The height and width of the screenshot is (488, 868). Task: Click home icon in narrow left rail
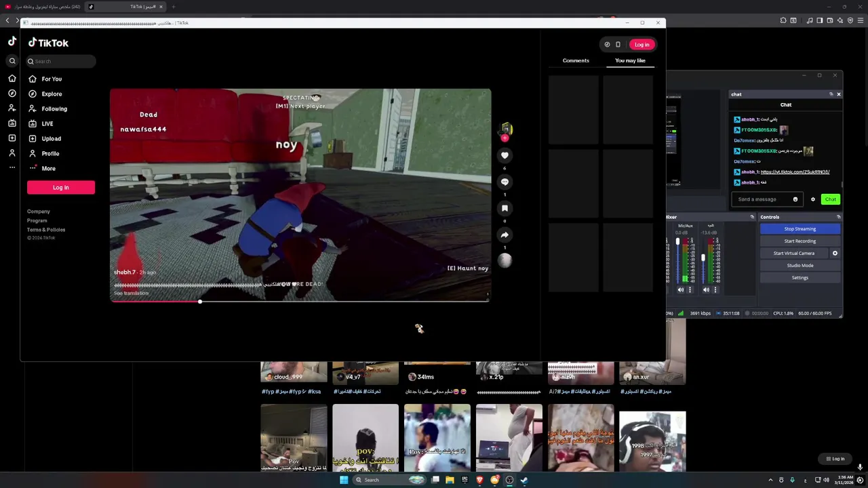click(12, 79)
